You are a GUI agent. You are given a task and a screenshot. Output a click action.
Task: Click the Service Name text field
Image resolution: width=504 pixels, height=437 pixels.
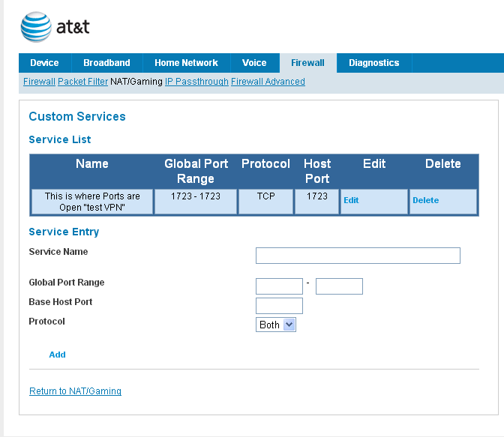click(358, 256)
